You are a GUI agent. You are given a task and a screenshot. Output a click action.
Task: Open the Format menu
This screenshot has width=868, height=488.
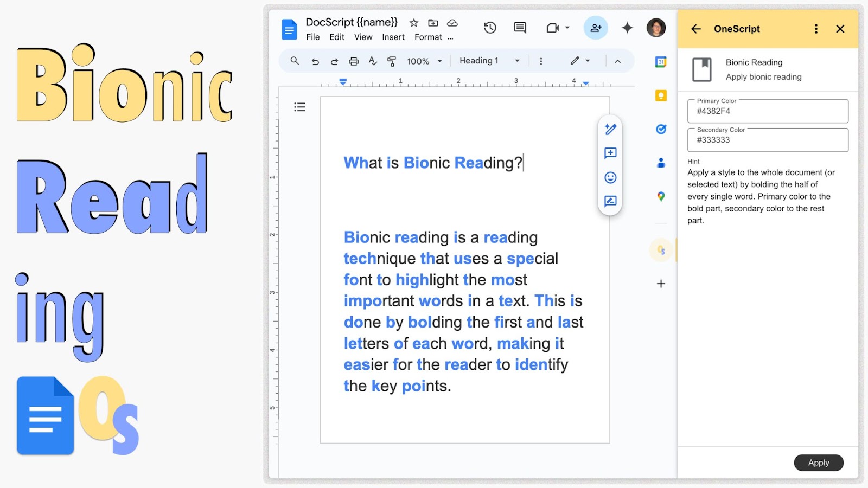pyautogui.click(x=429, y=37)
